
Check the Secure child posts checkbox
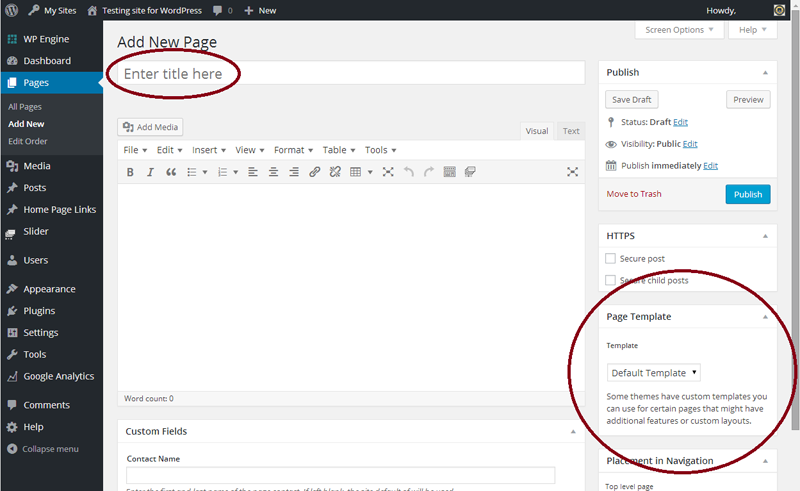pyautogui.click(x=610, y=280)
